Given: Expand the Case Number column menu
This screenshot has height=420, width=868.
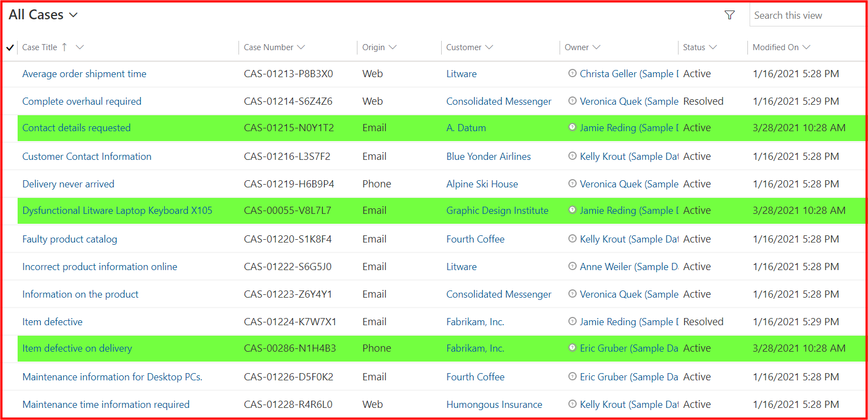Looking at the screenshot, I should click(301, 47).
